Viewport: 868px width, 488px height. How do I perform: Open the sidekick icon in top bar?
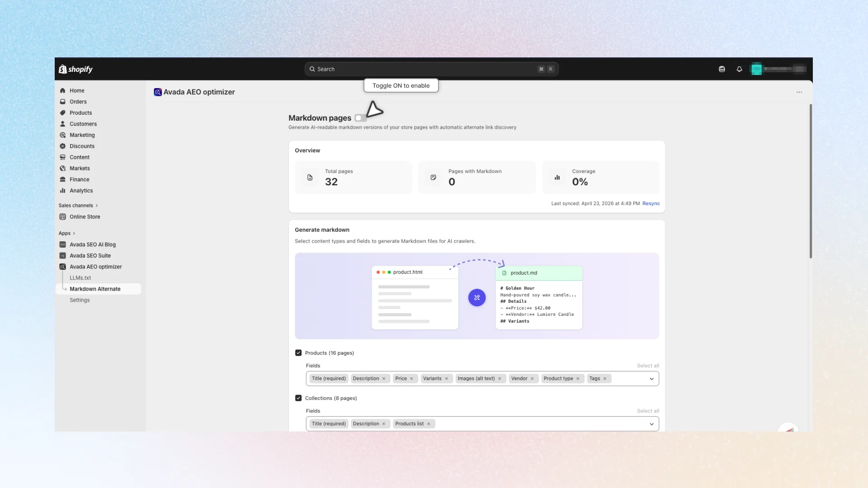click(x=722, y=69)
